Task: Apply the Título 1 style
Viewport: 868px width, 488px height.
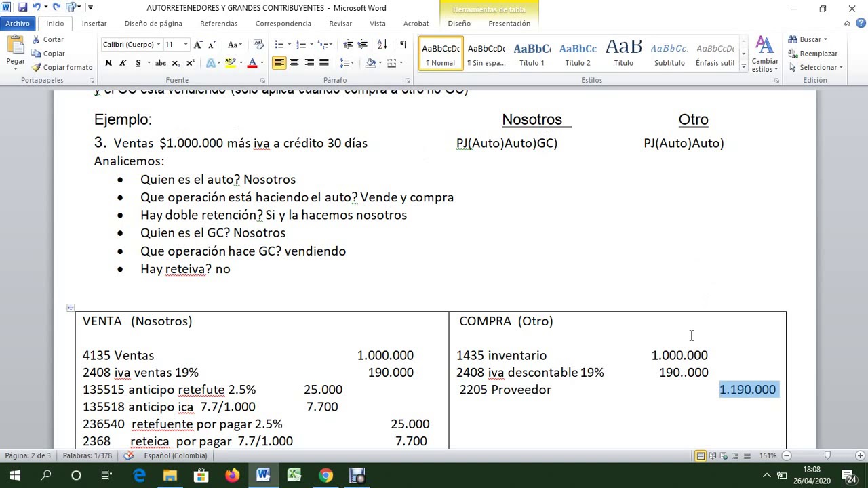Action: point(532,54)
